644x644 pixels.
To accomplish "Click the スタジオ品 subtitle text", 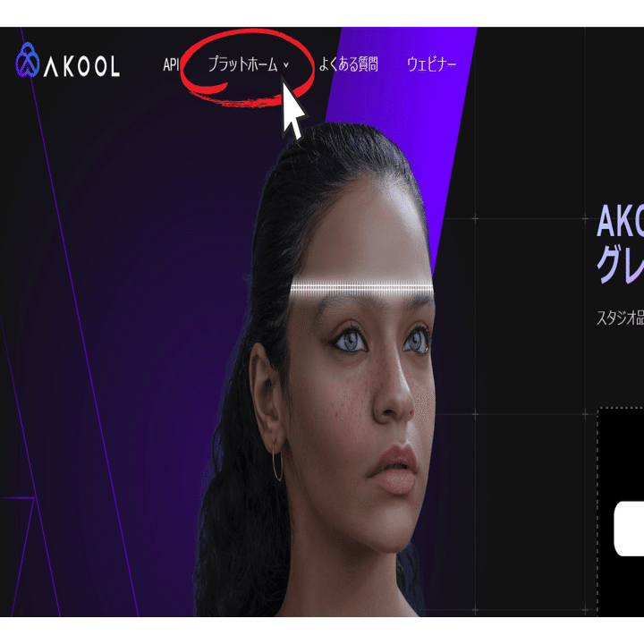I will 620,318.
